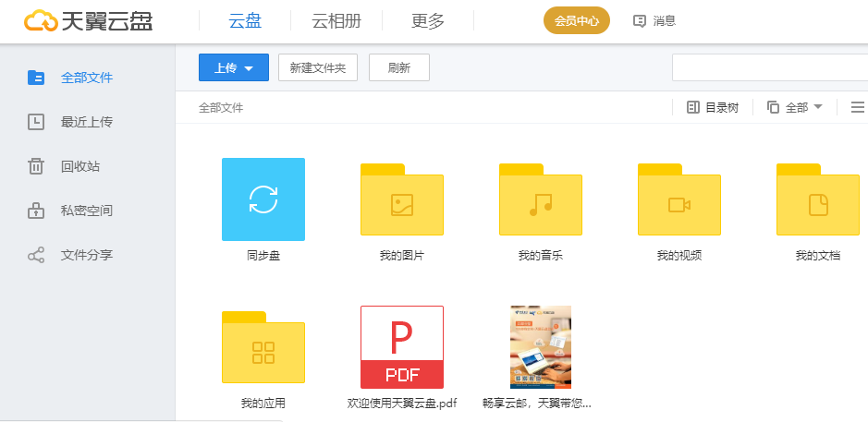Open the 我的音乐 folder icon

pyautogui.click(x=540, y=199)
